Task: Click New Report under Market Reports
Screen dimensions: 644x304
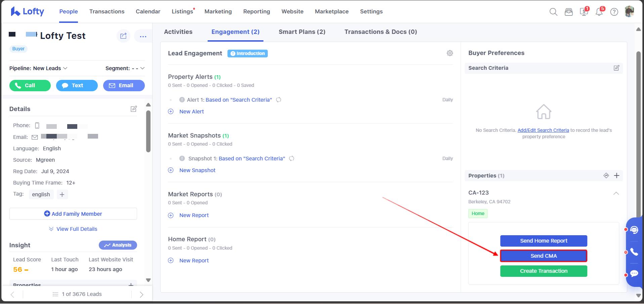Action: click(194, 215)
